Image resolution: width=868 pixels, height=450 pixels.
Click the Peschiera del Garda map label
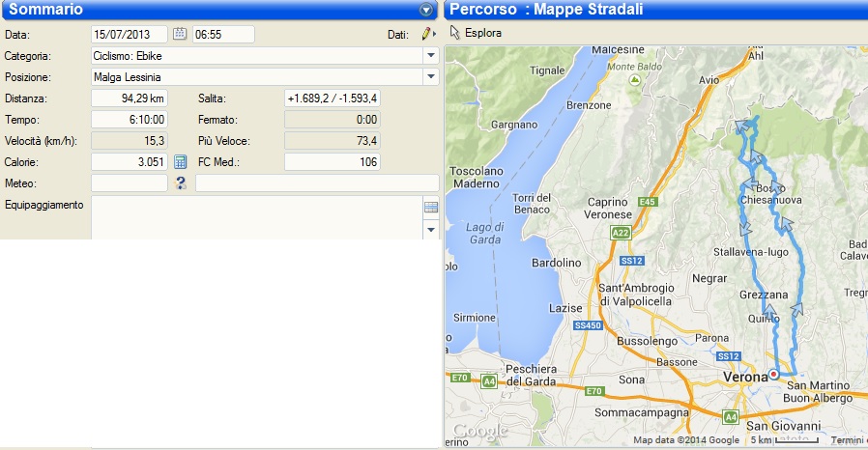[x=531, y=376]
